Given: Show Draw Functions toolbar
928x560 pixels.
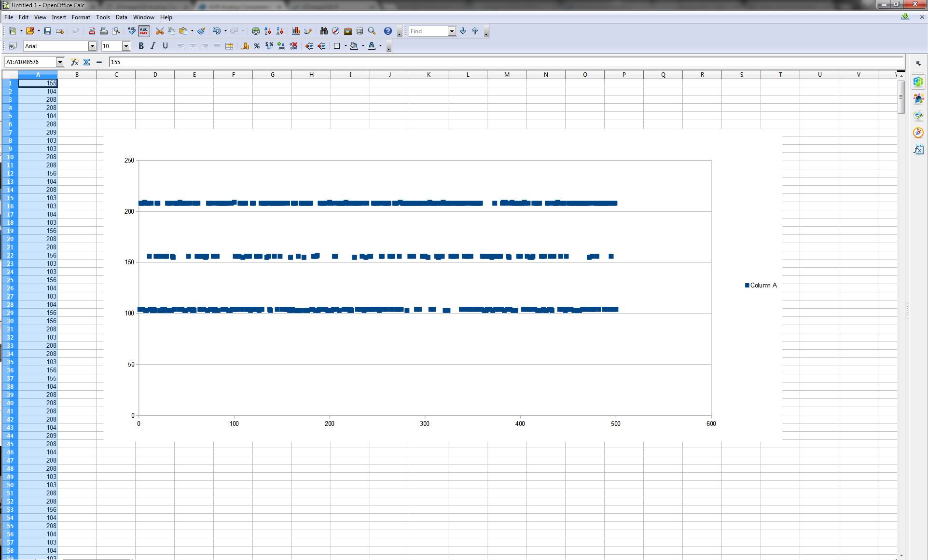Looking at the screenshot, I should (308, 31).
